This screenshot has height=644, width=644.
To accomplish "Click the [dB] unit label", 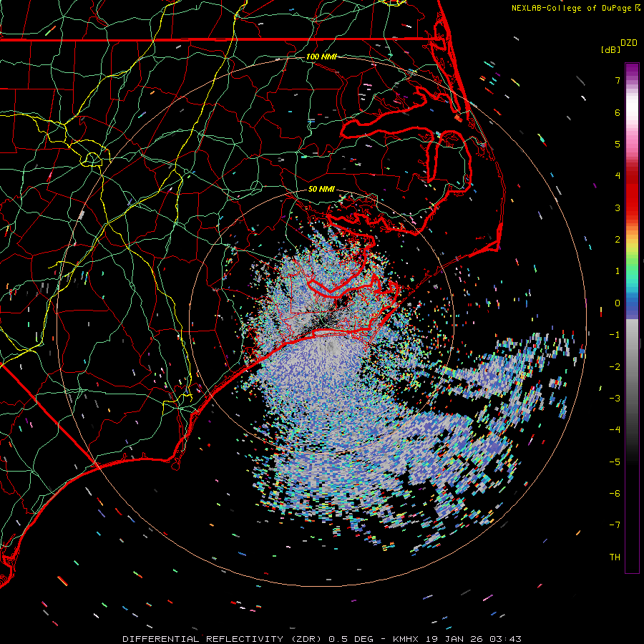I will coord(610,49).
